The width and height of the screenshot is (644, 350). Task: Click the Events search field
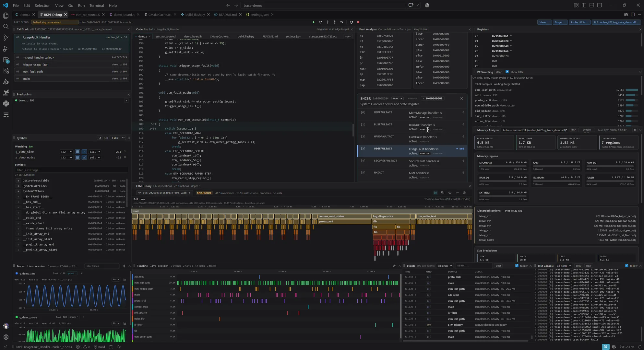(473, 266)
